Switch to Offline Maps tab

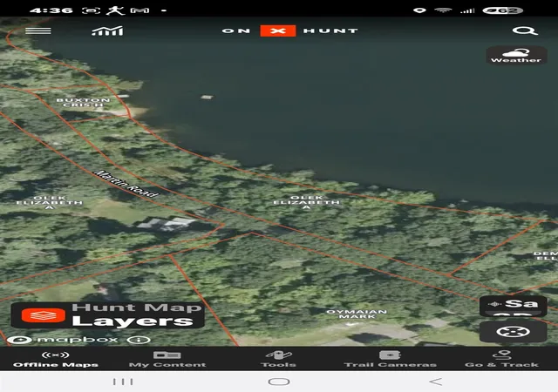point(56,359)
